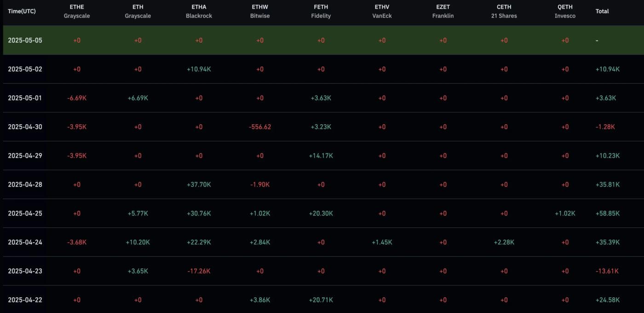Viewport: 644px width, 313px height.
Task: Click the Time(UTC) column header
Action: 22,11
